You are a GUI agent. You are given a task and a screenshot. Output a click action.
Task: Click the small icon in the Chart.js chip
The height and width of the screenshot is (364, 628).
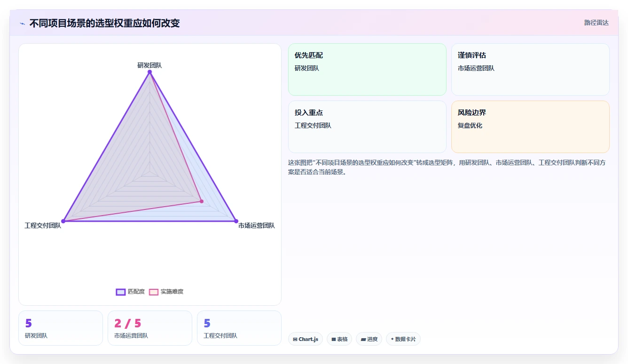click(x=295, y=339)
